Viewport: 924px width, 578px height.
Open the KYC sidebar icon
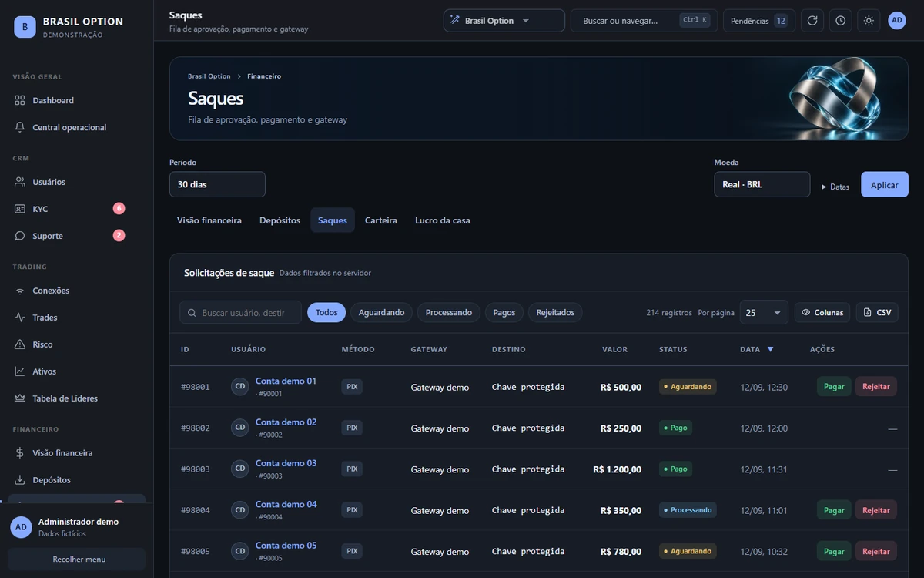click(20, 209)
